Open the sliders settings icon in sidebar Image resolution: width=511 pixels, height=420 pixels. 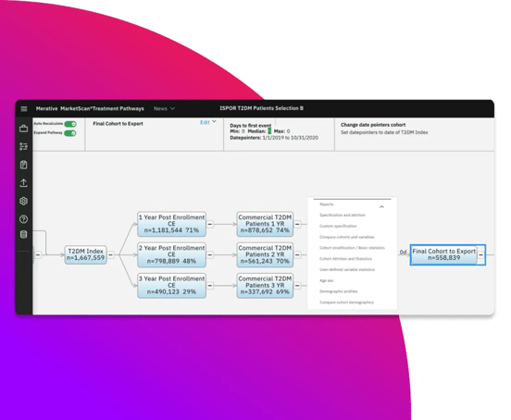click(23, 146)
